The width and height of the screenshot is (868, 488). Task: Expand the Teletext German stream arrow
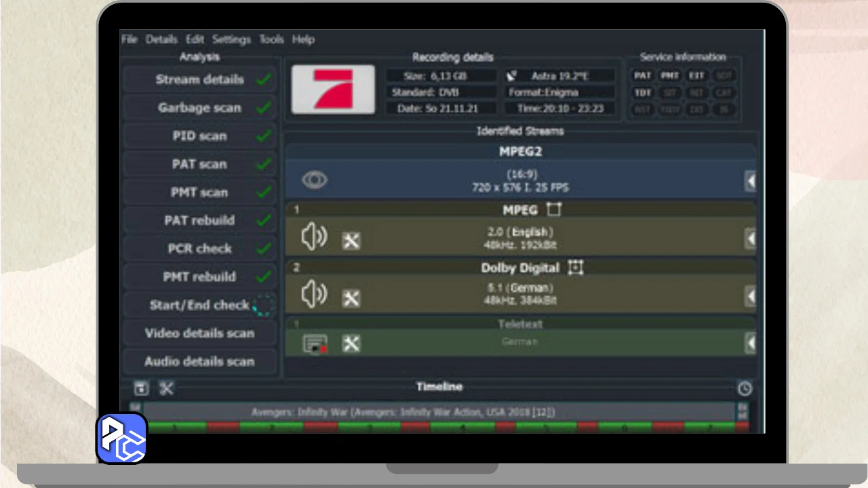(x=751, y=344)
